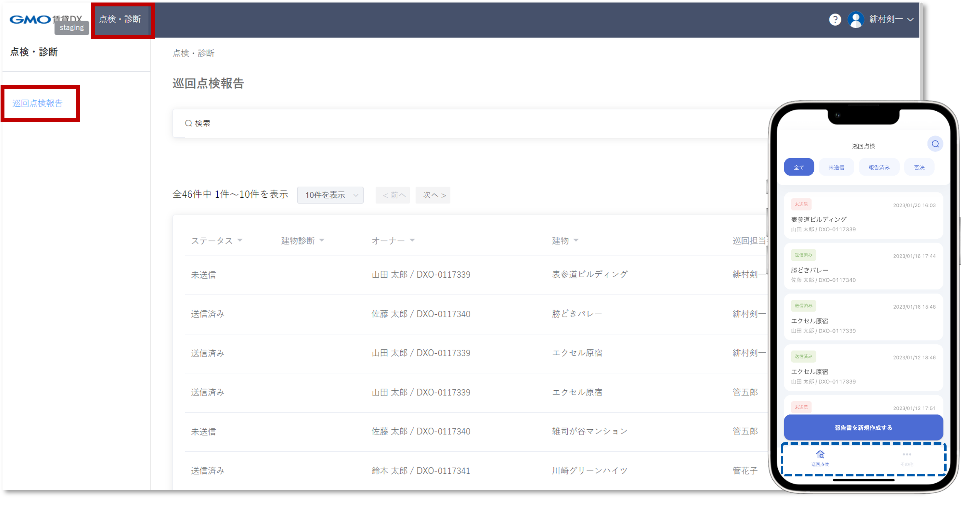
Task: Open the 建物 column filter arrow
Action: [576, 240]
